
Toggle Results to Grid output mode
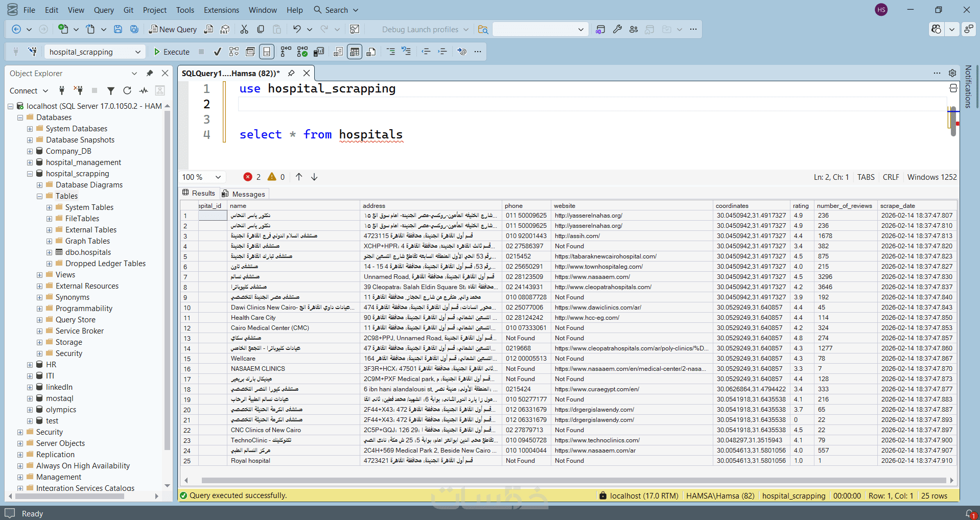click(355, 52)
